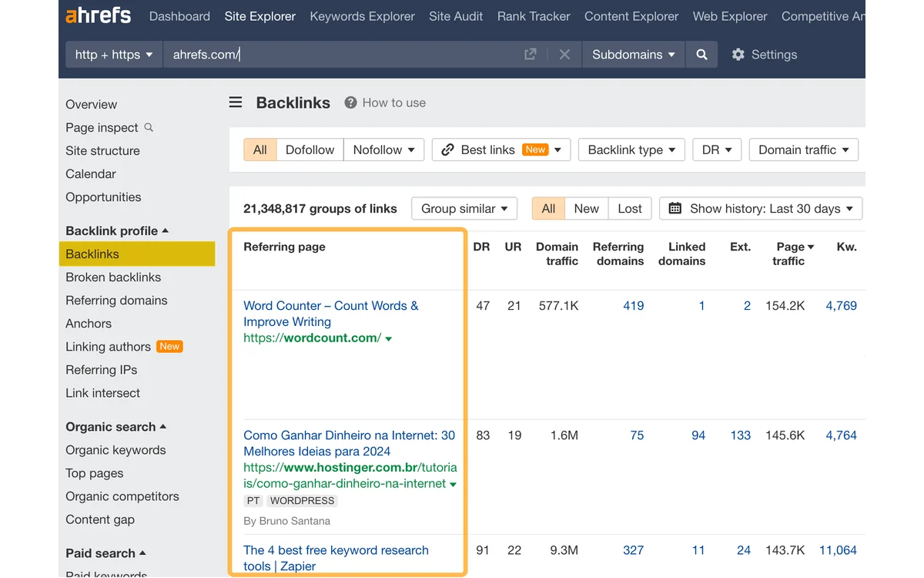Open the Site Explorer tab
Image resolution: width=924 pixels, height=578 pixels.
pyautogui.click(x=260, y=15)
